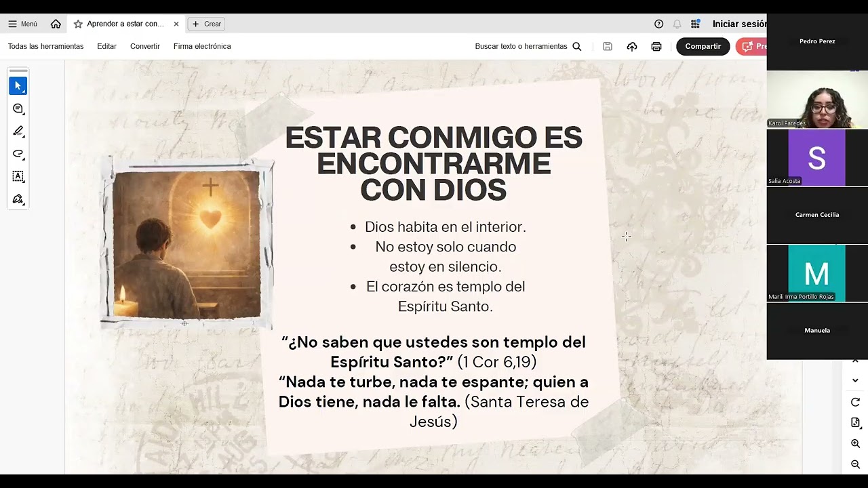
Task: Open Todas las herramientas
Action: [45, 46]
